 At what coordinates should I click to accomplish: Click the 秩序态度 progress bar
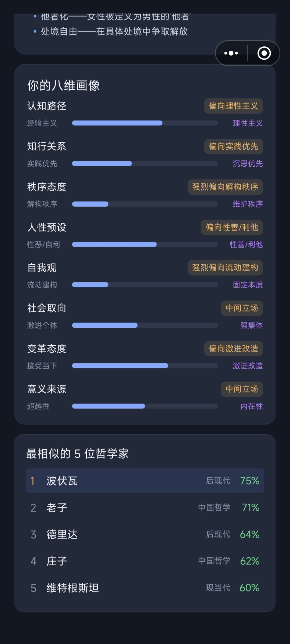coord(145,204)
